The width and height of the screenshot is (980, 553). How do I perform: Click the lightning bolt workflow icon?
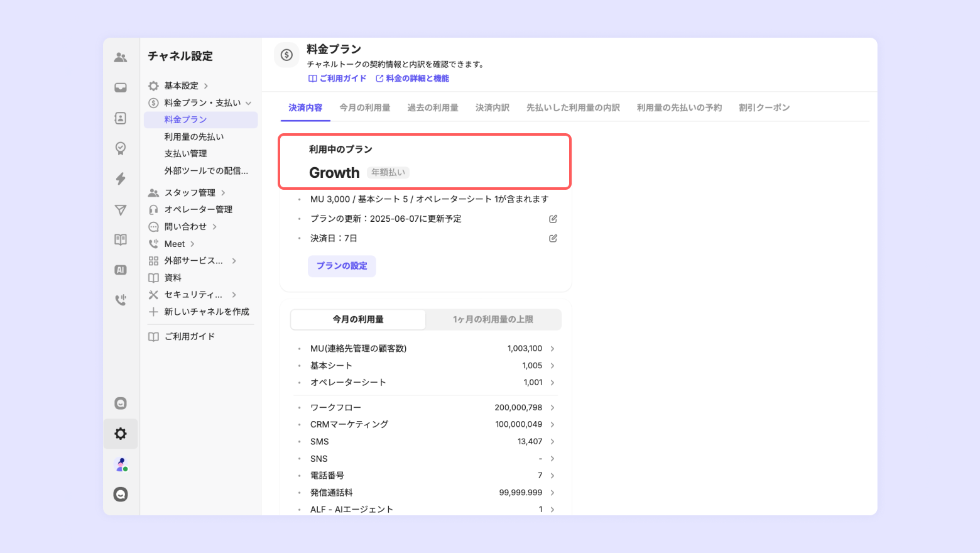tap(121, 178)
